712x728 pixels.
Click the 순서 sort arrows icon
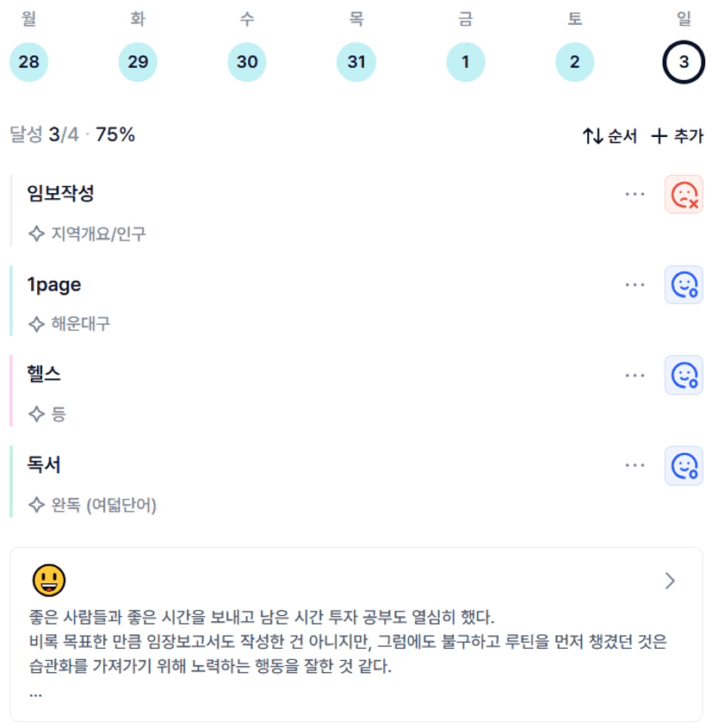(593, 136)
